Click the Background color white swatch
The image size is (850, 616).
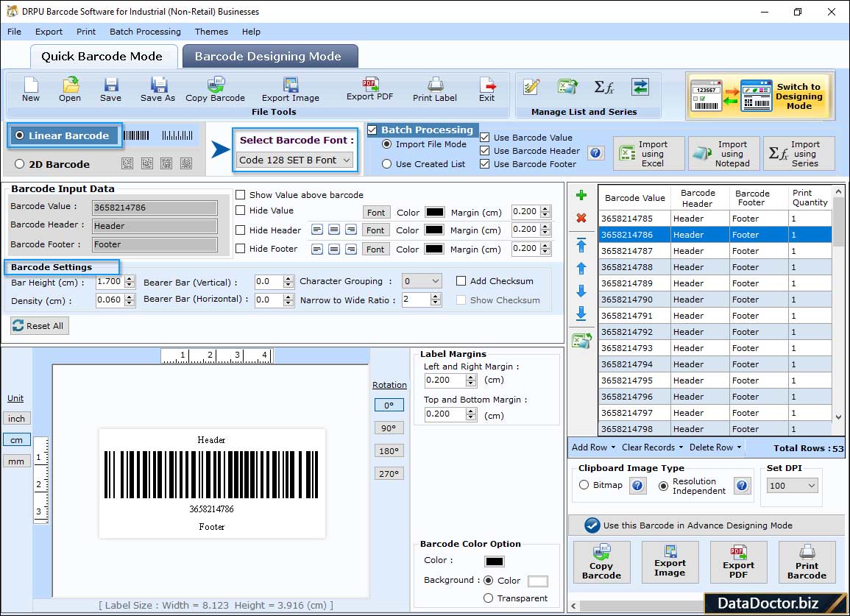(537, 581)
